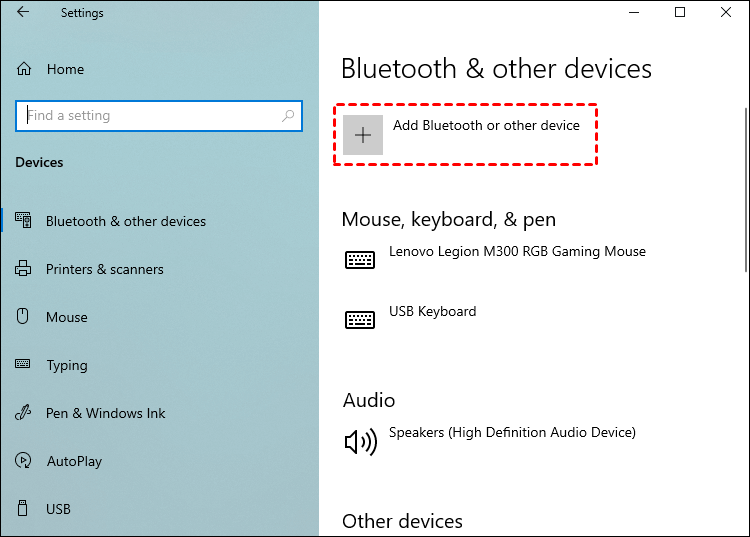The width and height of the screenshot is (750, 537).
Task: Select the USB Keyboard device
Action: pyautogui.click(x=432, y=312)
